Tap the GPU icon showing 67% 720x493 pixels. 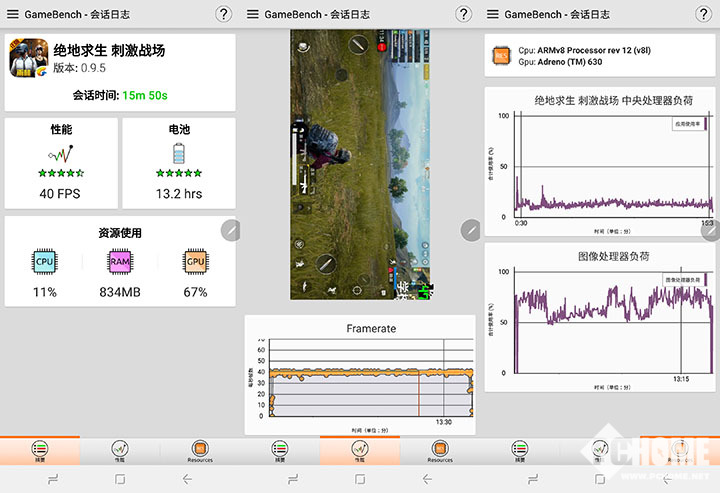pos(195,262)
